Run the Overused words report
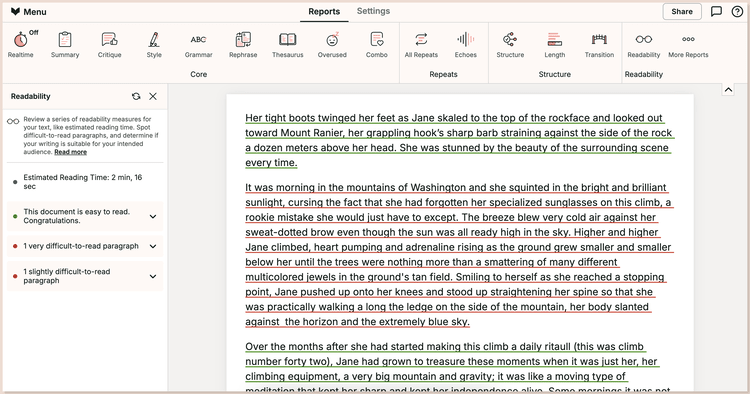The width and height of the screenshot is (750, 394). coord(332,45)
